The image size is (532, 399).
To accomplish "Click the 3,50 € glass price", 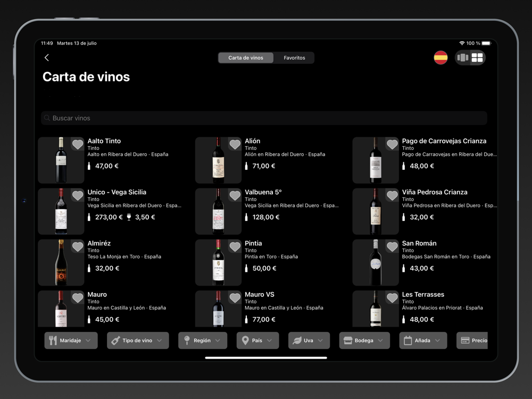I will pyautogui.click(x=145, y=217).
